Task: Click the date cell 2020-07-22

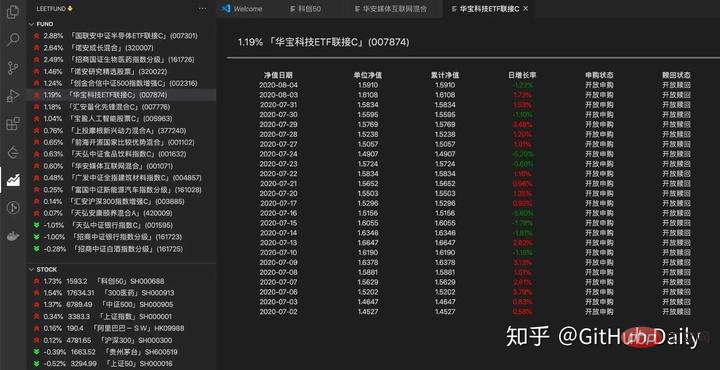Action: [278, 174]
